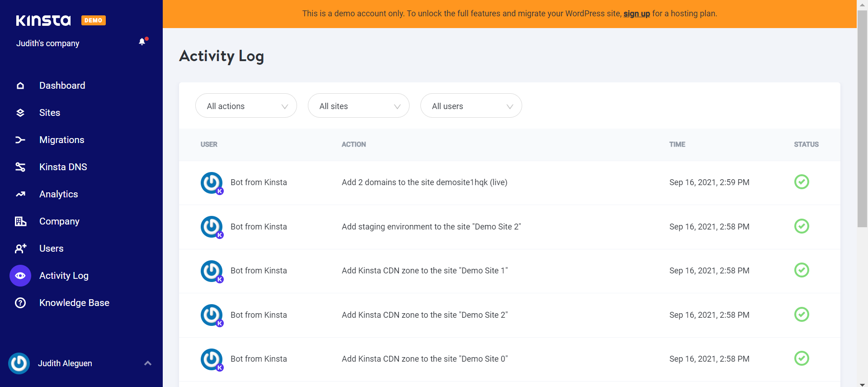This screenshot has height=387, width=868.
Task: Select Activity Log menu item
Action: click(64, 276)
